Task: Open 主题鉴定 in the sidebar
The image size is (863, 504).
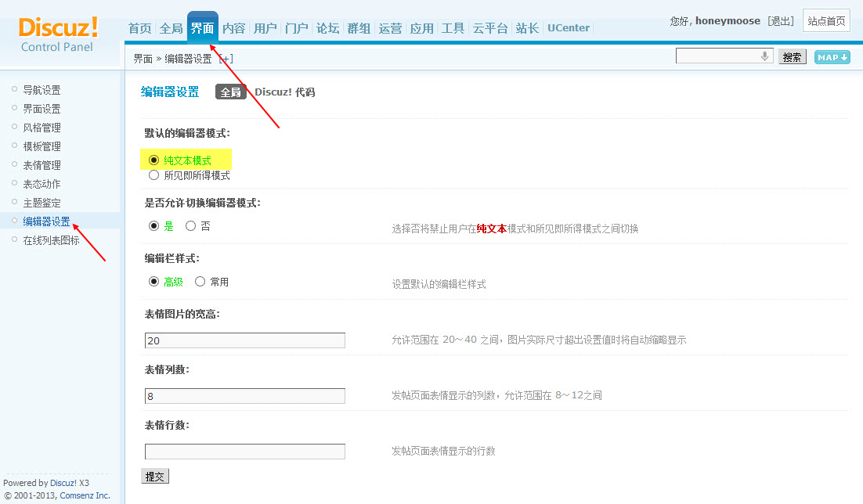Action: tap(42, 203)
